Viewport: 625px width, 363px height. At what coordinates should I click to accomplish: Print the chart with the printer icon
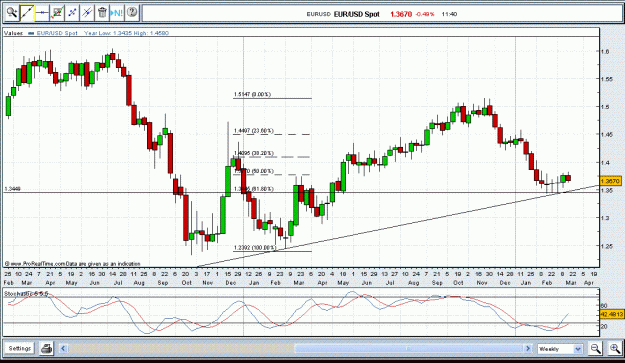pyautogui.click(x=47, y=349)
